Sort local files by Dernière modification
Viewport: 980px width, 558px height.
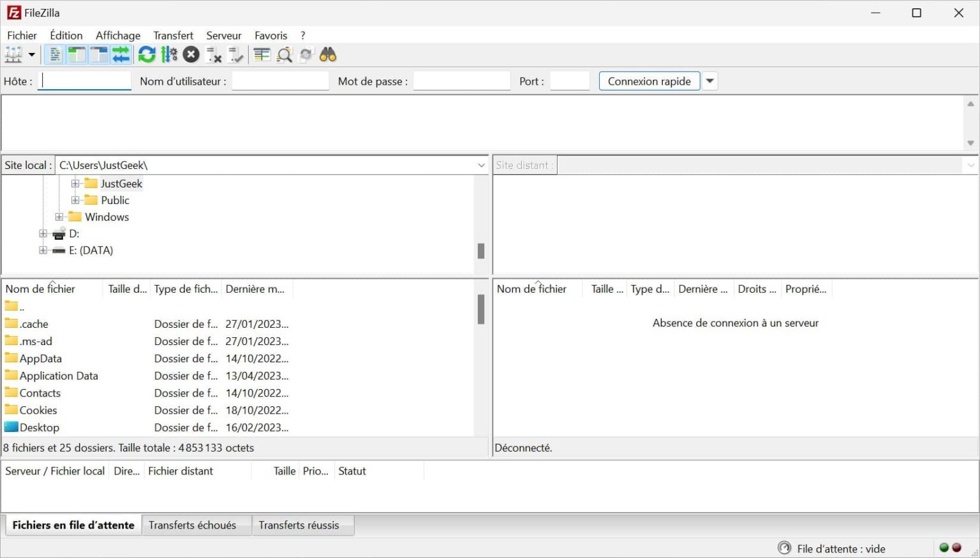(x=256, y=289)
